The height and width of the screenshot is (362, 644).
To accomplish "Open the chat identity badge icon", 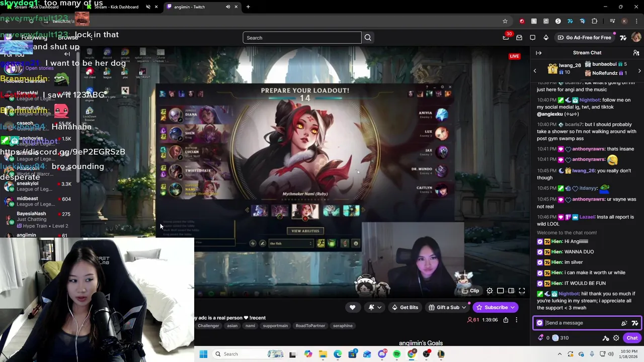I will click(x=540, y=323).
